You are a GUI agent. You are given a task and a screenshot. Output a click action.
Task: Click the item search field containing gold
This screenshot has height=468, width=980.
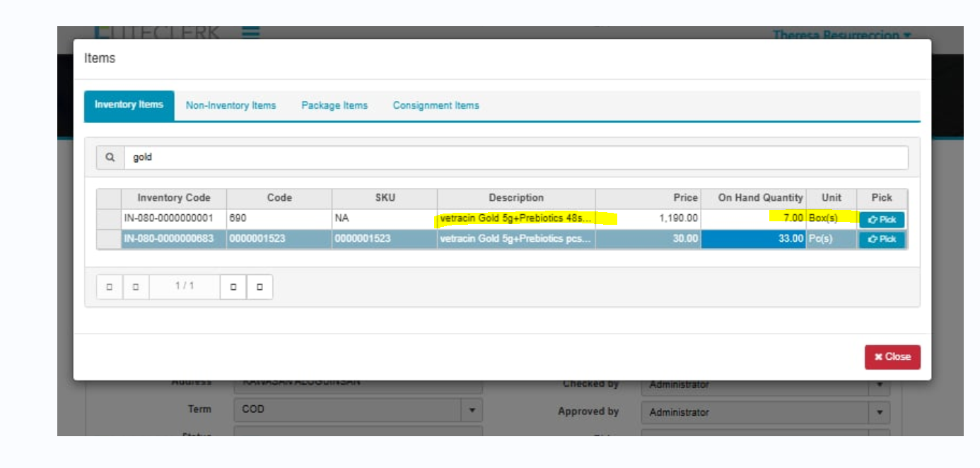pos(516,158)
